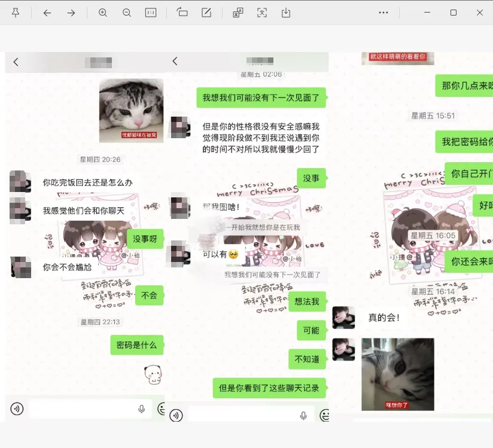This screenshot has width=493, height=448.
Task: Click the timestamp '星期五 16:14'
Action: [x=433, y=292]
